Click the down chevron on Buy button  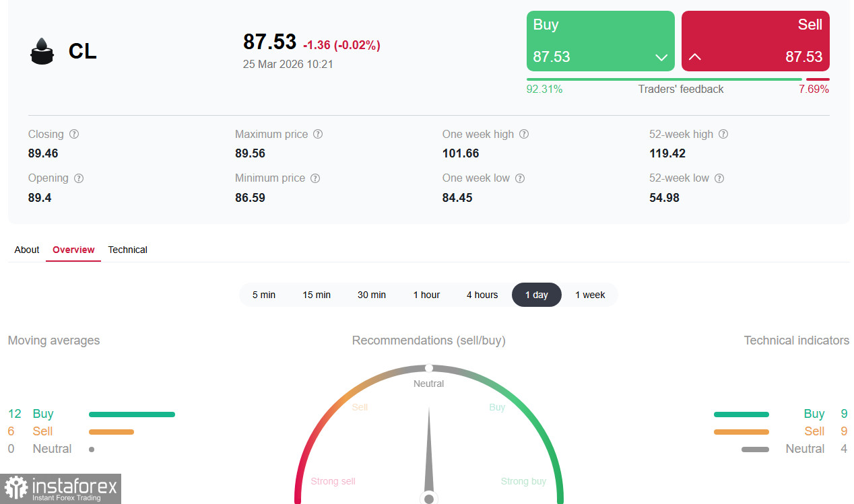click(x=661, y=57)
